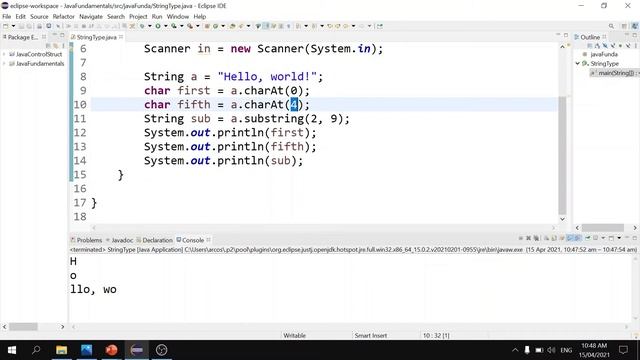
Task: Click the editor scroll down arrow
Action: click(562, 219)
